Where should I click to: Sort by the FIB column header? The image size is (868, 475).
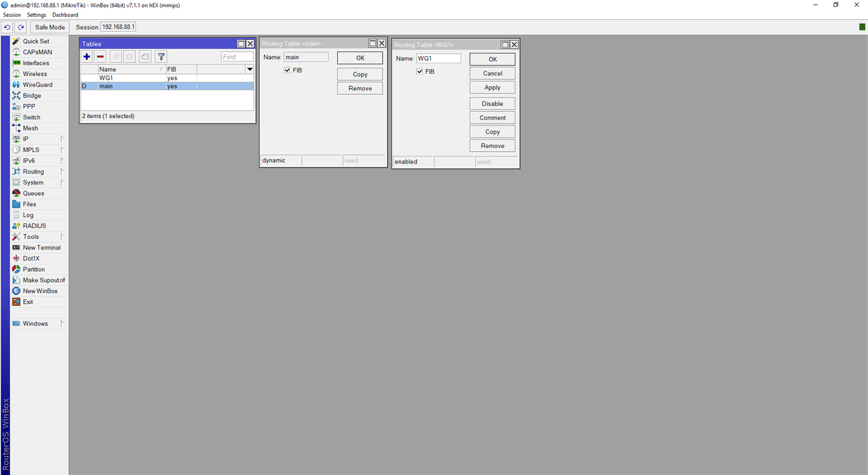181,69
